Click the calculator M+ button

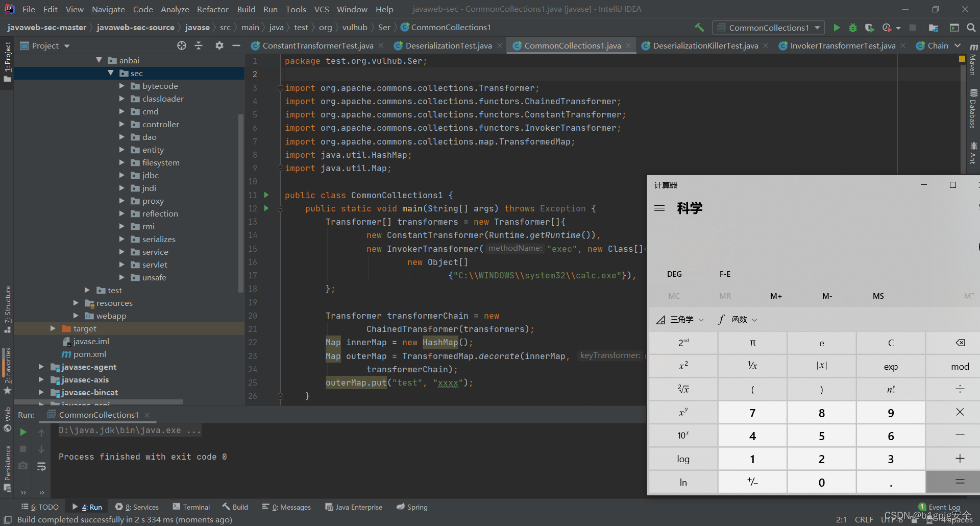776,296
